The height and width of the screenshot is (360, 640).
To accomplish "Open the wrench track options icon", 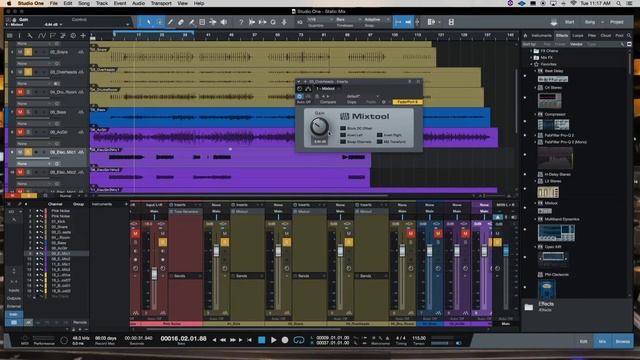I will tap(30, 36).
